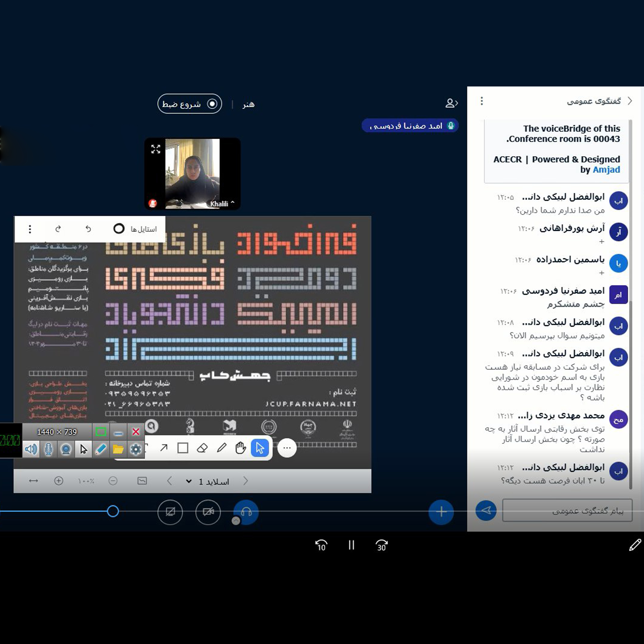Image resolution: width=644 pixels, height=644 pixels.
Task: Expand the audio options chevron under the headphone button
Action: point(236,521)
